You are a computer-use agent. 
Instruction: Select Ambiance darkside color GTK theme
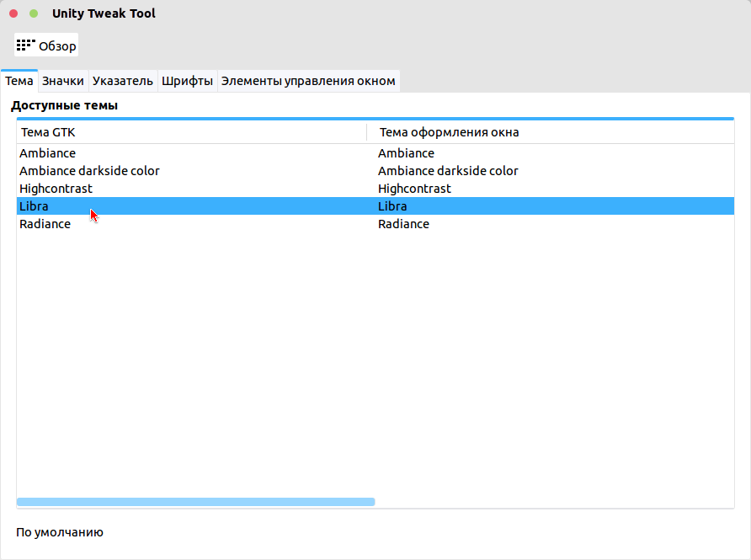[x=89, y=171]
